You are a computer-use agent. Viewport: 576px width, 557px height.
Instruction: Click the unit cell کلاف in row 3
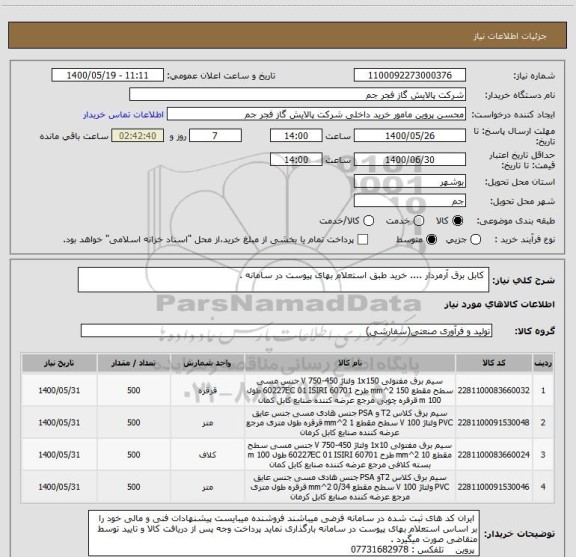[x=208, y=455]
